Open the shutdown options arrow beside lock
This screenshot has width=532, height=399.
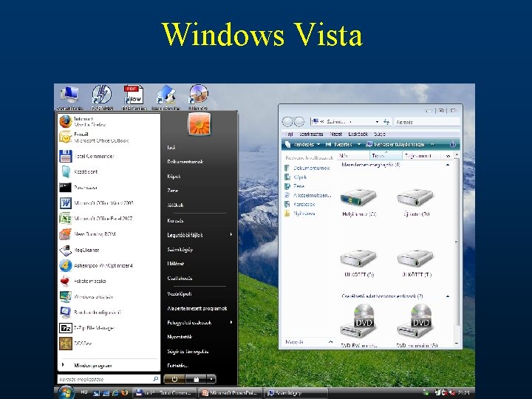point(211,379)
